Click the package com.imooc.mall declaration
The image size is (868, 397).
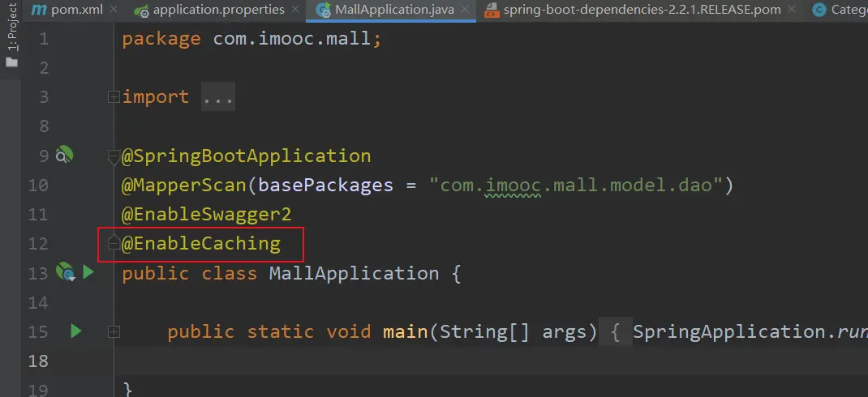[251, 39]
